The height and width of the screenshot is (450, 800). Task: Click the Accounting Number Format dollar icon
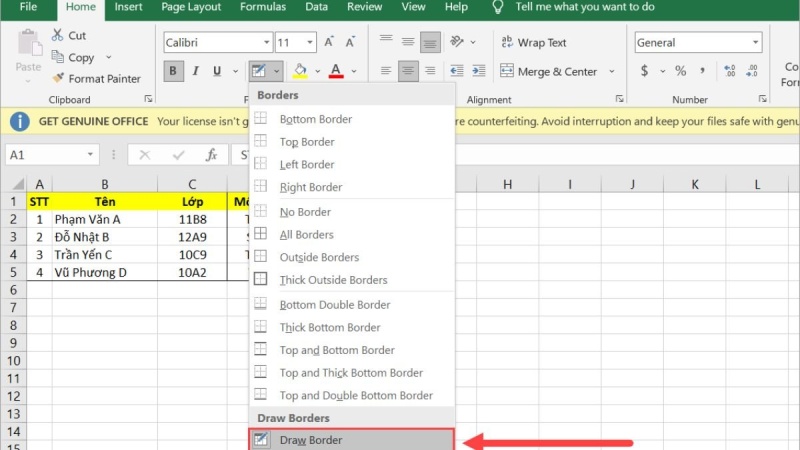pos(645,71)
